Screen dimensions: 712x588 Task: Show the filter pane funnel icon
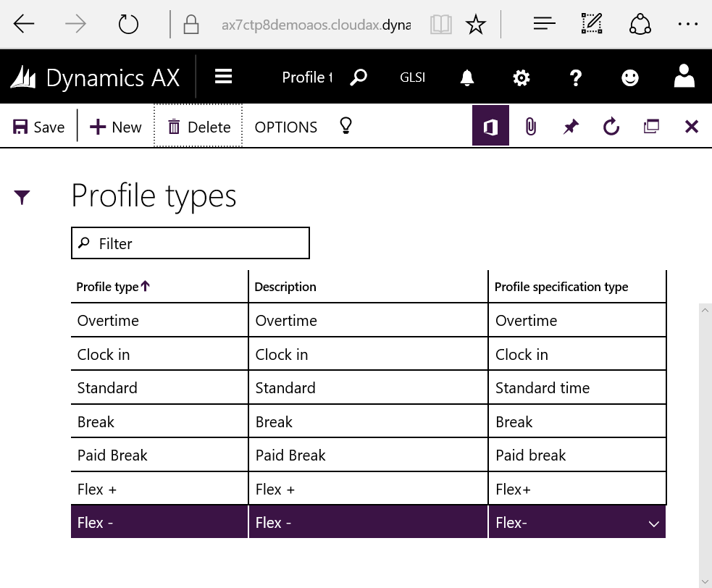[22, 197]
